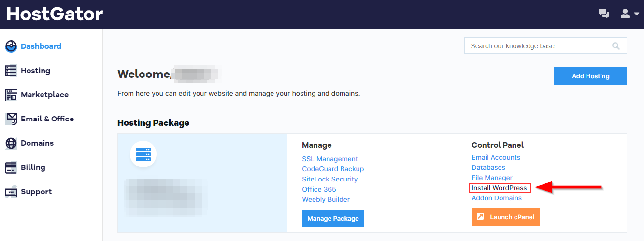Open File Manager link
This screenshot has width=644, height=241.
coord(492,178)
